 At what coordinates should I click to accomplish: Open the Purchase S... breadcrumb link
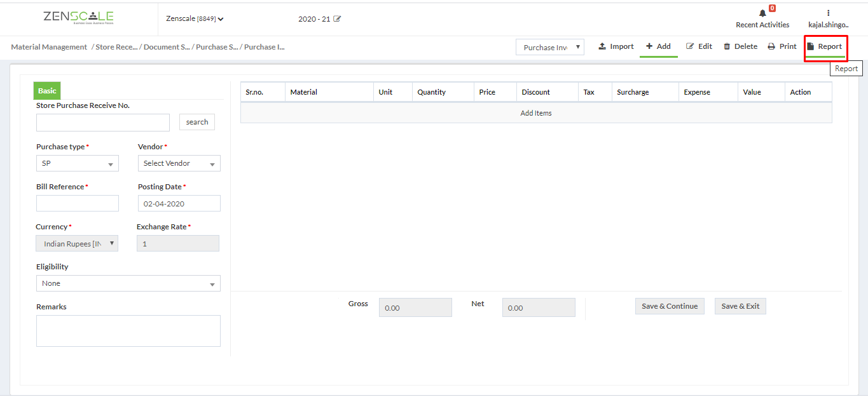(x=217, y=47)
